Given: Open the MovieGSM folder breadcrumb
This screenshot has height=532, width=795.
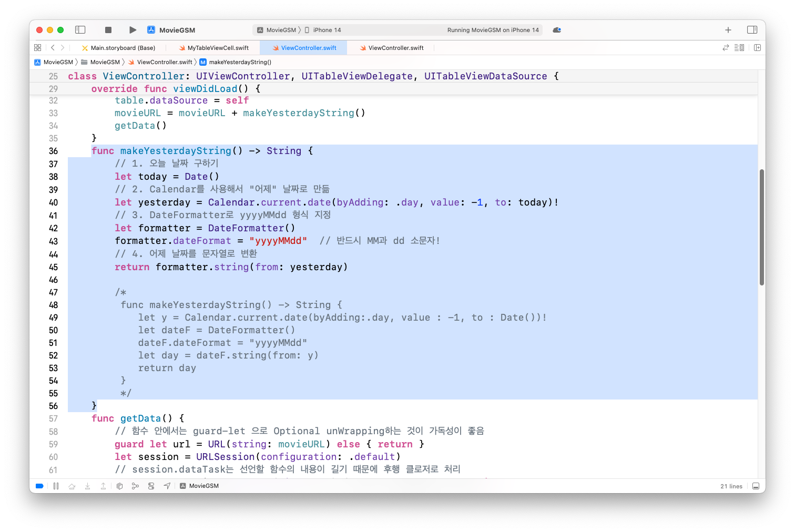Looking at the screenshot, I should [100, 62].
